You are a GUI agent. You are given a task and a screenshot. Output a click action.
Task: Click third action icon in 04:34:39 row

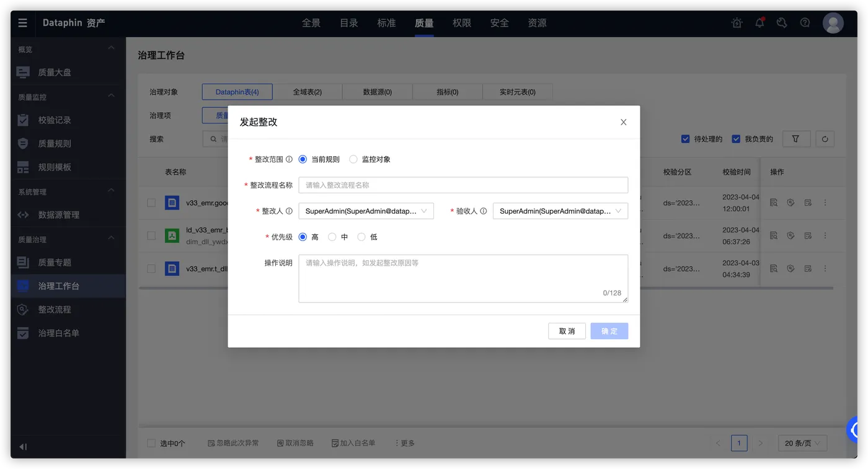pyautogui.click(x=808, y=268)
